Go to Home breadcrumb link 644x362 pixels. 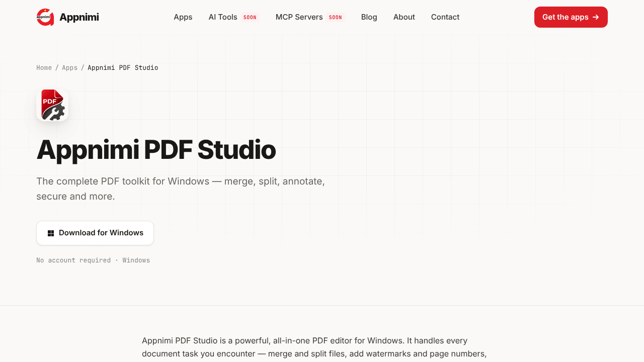(44, 68)
